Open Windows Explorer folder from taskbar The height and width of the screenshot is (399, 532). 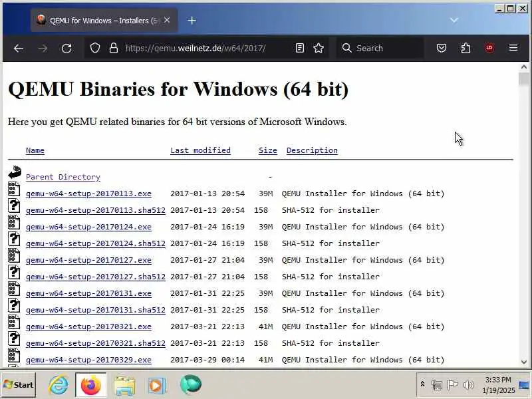coord(124,386)
